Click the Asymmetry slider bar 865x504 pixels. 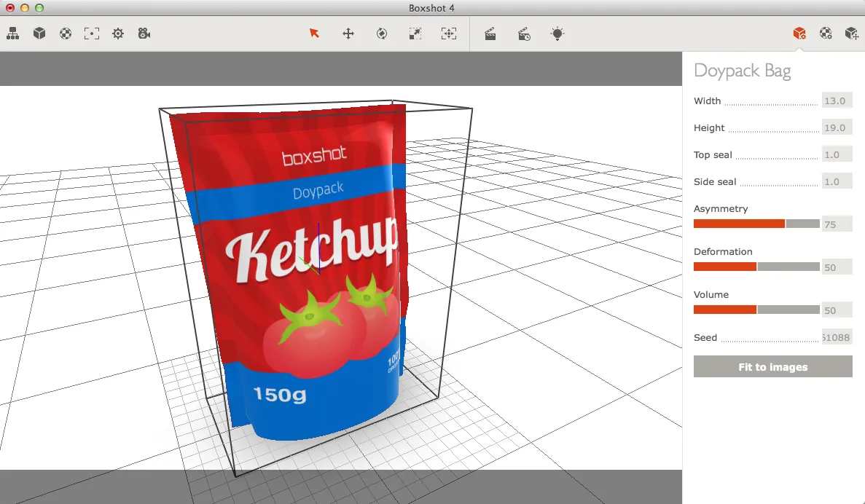coord(756,224)
